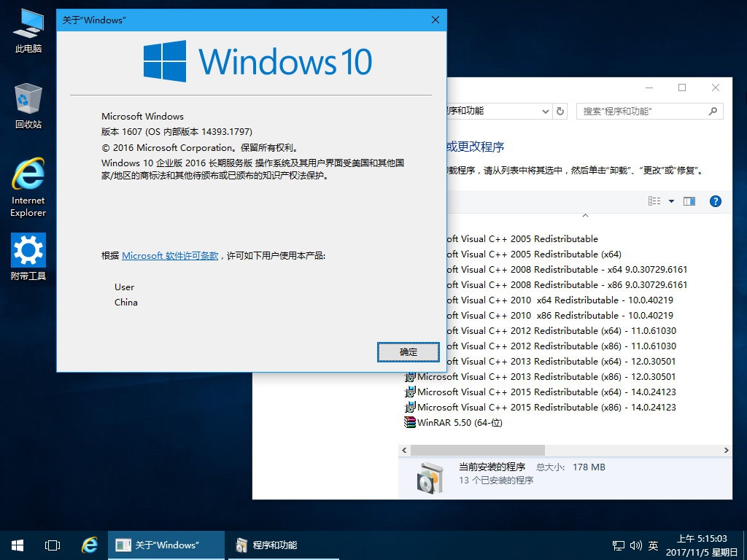The image size is (747, 560).
Task: Refresh the 程序和功能 address bar
Action: pos(560,112)
